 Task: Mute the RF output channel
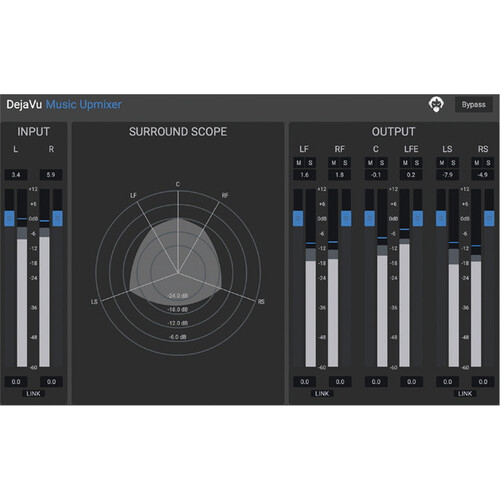334,163
